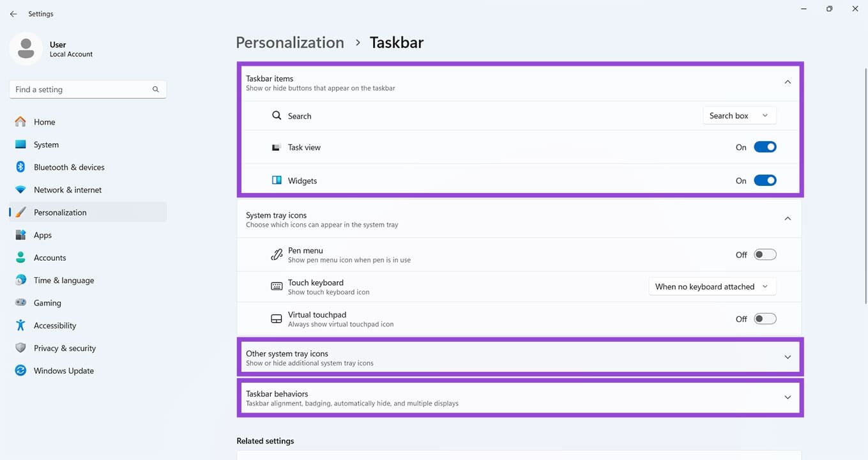Navigate back using the Personalization breadcrumb
This screenshot has height=460, width=868.
(289, 42)
